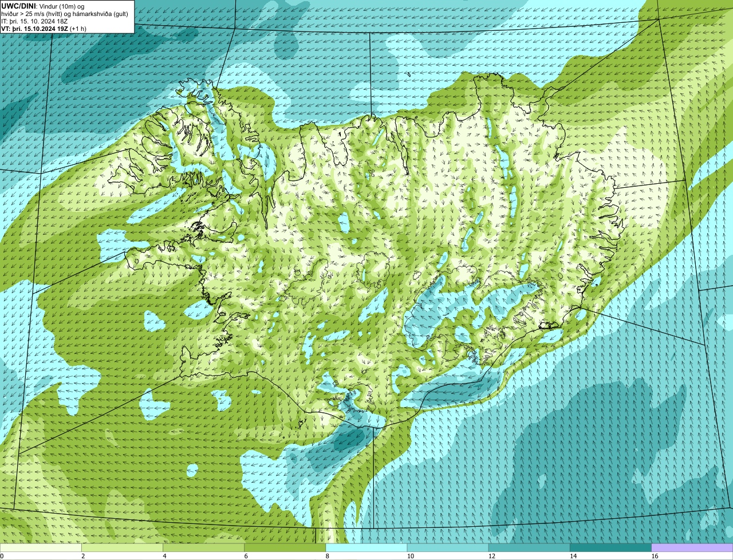The width and height of the screenshot is (733, 560).
Task: Click the dark teal 14–16 m/s legend swatch
Action: tap(611, 547)
